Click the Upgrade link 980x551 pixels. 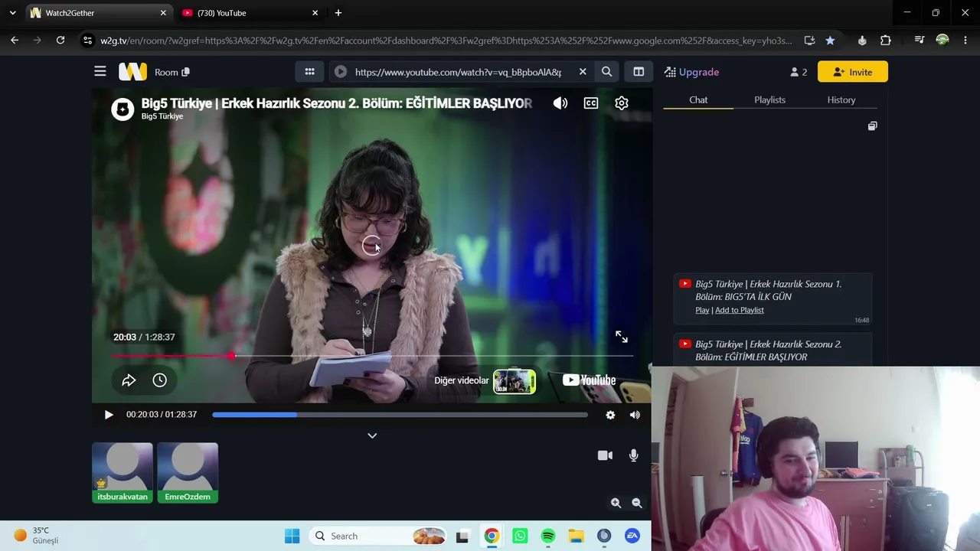click(x=691, y=72)
